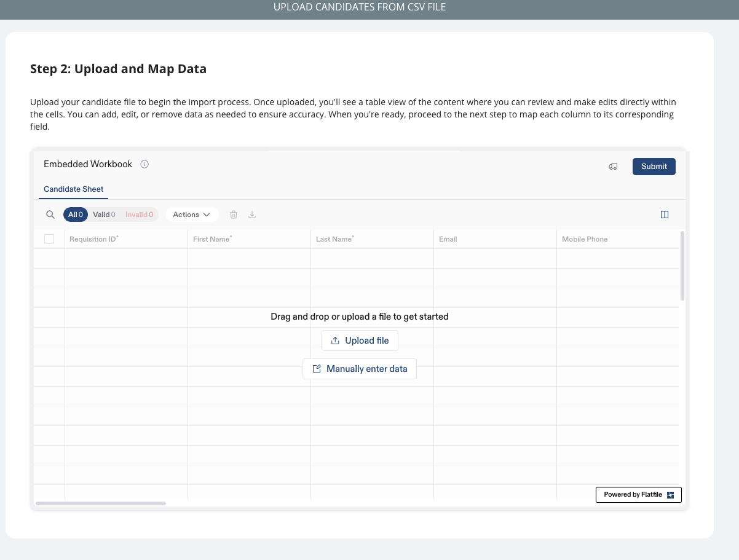Click the Requisition ID column header
The height and width of the screenshot is (560, 739).
pyautogui.click(x=126, y=239)
